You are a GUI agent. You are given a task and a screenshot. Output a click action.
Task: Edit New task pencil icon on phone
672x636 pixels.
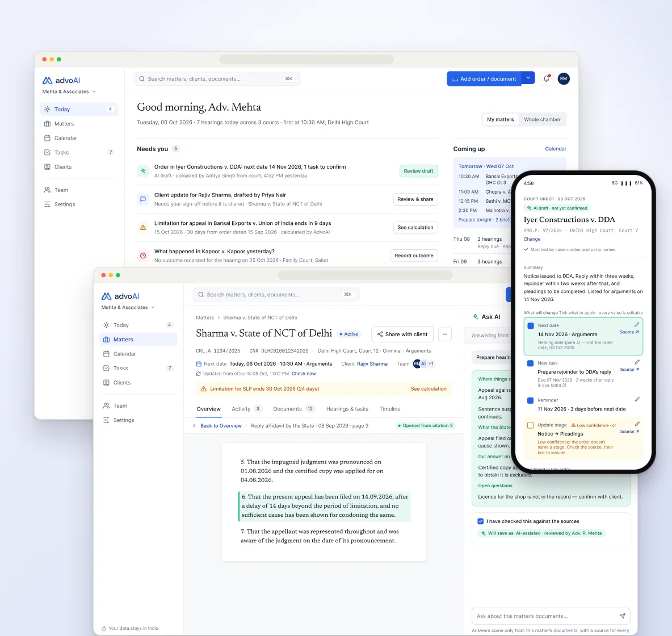click(637, 362)
